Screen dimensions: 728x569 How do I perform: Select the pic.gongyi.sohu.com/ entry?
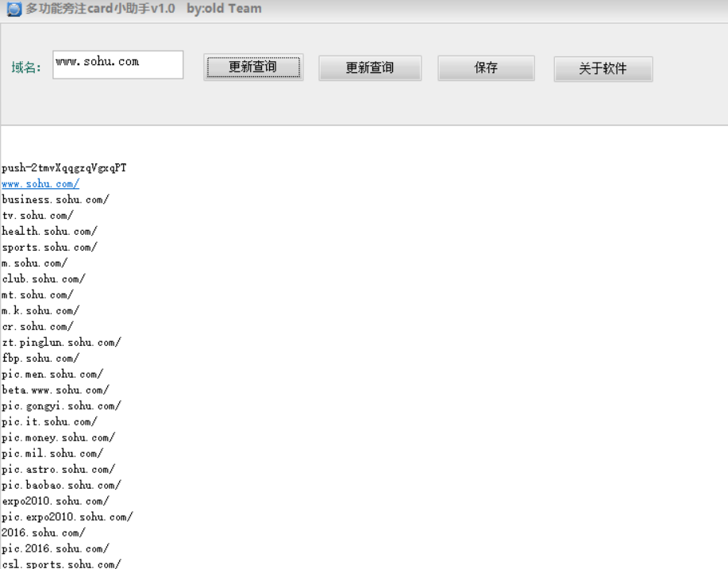[x=61, y=406]
